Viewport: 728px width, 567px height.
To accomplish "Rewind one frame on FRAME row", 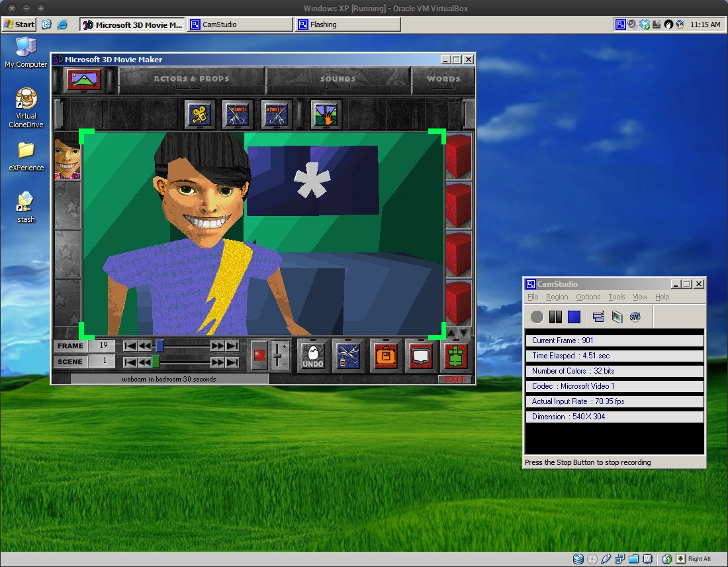I will (x=144, y=346).
